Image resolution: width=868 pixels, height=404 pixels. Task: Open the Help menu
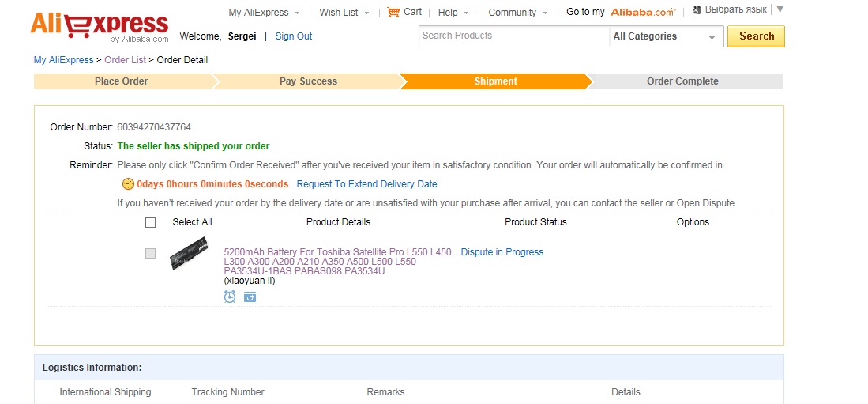(x=453, y=13)
